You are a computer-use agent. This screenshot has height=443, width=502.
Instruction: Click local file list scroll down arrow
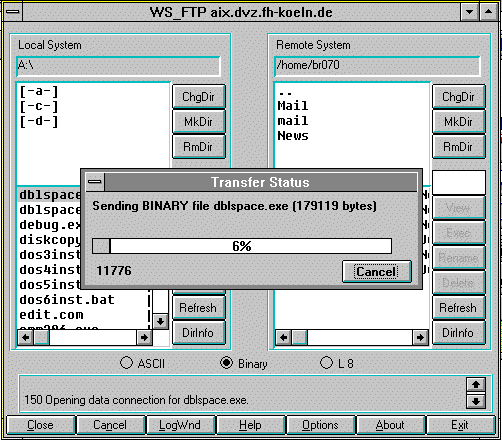click(160, 322)
